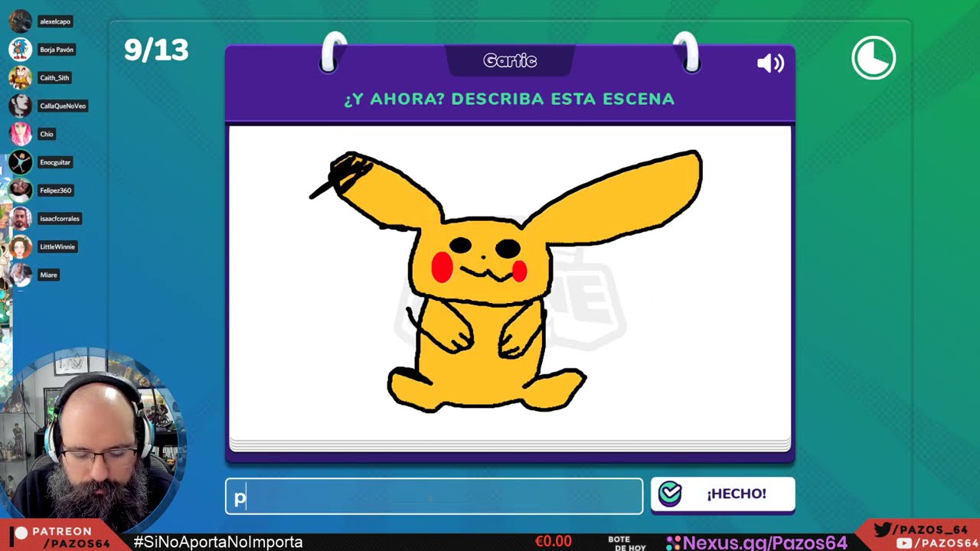Screen dimensions: 980x551
Task: Focus the scene description text field
Action: (434, 497)
